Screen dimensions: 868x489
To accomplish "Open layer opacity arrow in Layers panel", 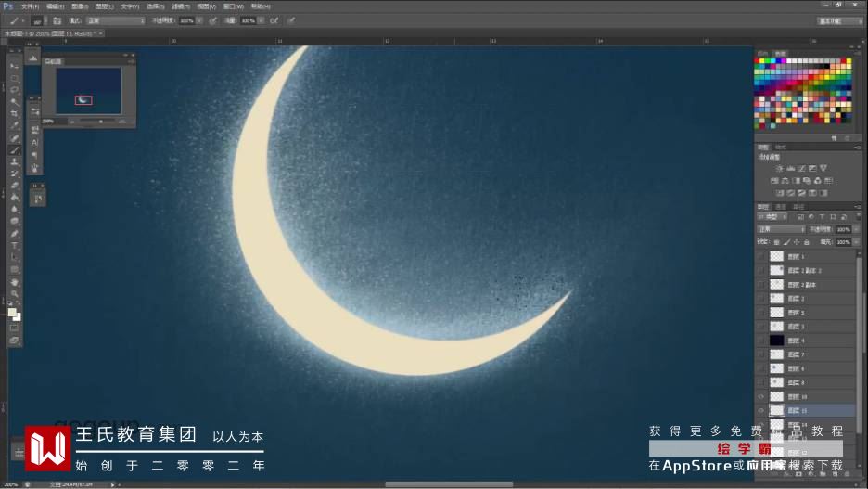I will coord(857,229).
